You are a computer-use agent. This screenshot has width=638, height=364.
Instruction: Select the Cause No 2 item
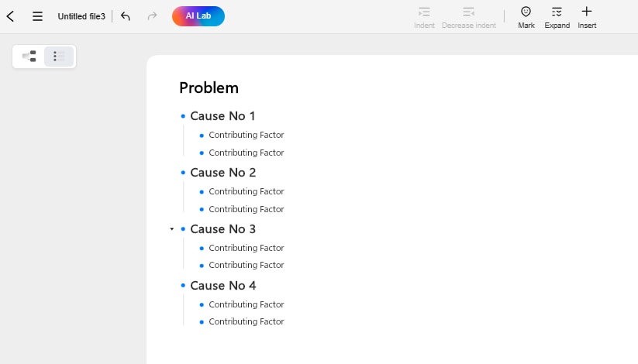point(222,173)
